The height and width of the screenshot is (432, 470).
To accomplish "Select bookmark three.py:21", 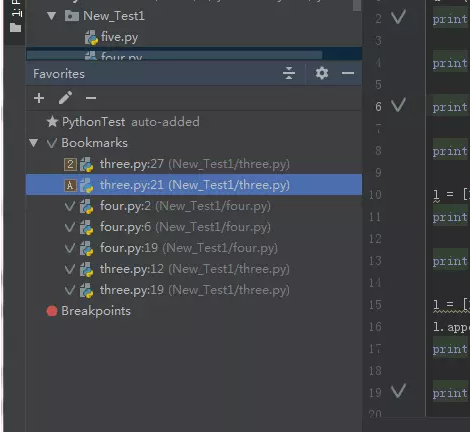I will [194, 185].
